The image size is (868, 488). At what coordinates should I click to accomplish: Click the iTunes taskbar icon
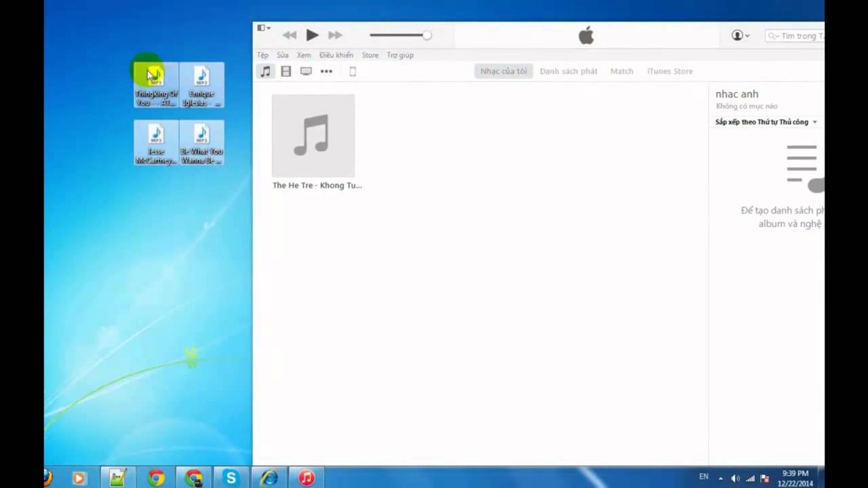pyautogui.click(x=307, y=478)
